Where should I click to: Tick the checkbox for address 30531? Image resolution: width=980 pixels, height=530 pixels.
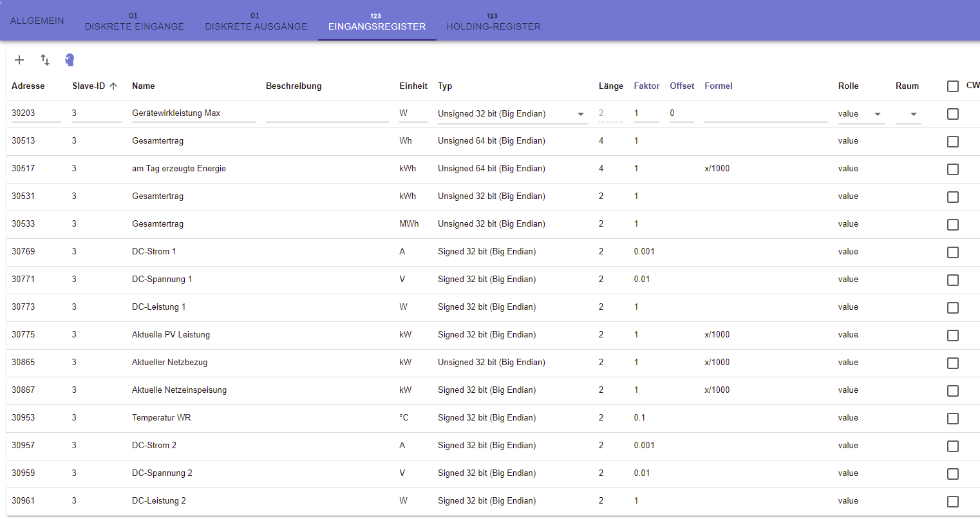click(x=953, y=197)
